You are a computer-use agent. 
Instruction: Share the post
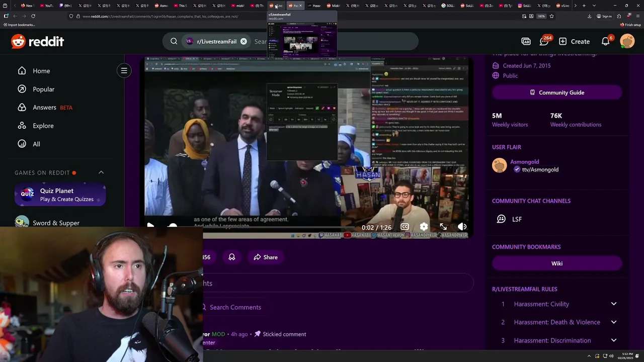[266, 257]
